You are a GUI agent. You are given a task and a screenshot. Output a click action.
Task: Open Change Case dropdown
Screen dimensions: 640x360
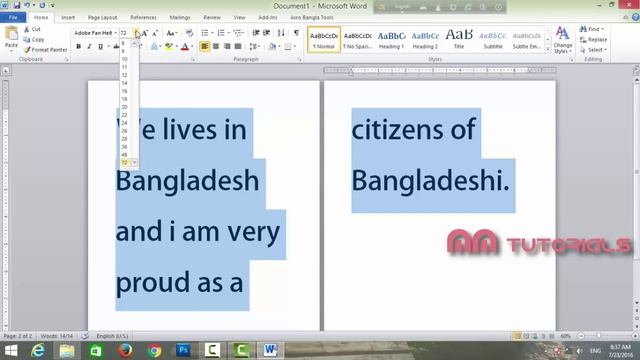click(x=171, y=33)
